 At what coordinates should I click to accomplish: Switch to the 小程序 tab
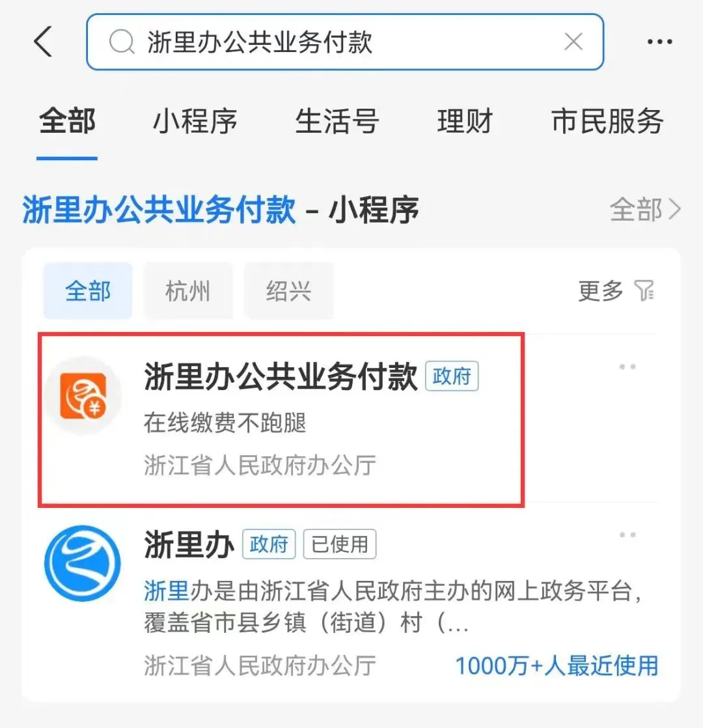(x=195, y=122)
